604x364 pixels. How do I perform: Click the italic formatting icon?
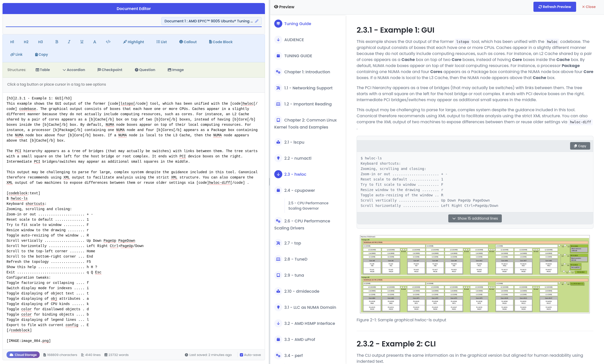(69, 42)
